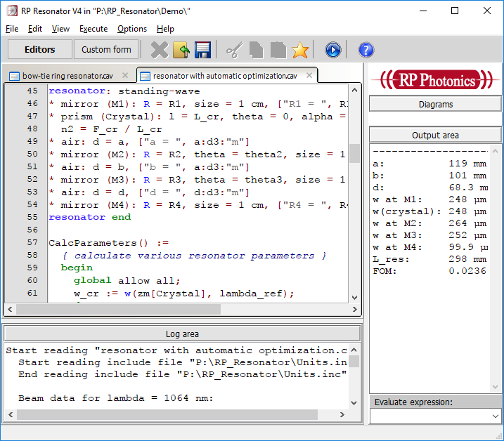504x441 pixels.
Task: Run the script with the blue play icon
Action: coord(332,50)
